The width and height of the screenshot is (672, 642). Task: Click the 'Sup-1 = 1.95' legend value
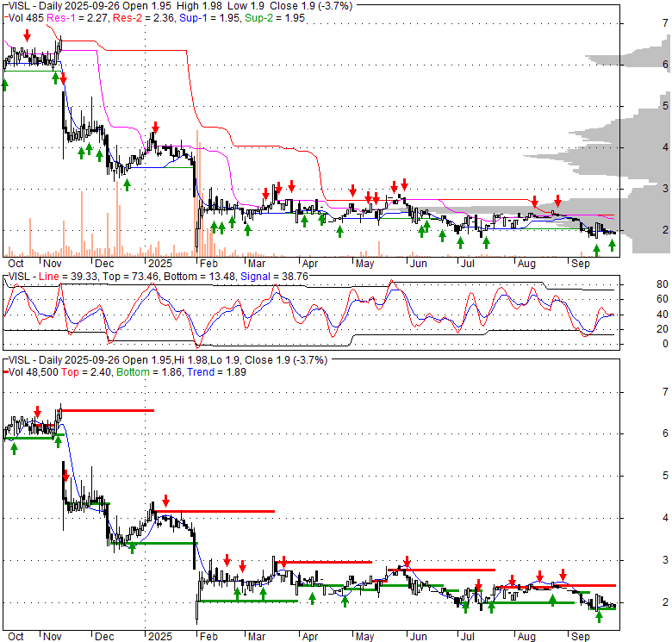[209, 18]
